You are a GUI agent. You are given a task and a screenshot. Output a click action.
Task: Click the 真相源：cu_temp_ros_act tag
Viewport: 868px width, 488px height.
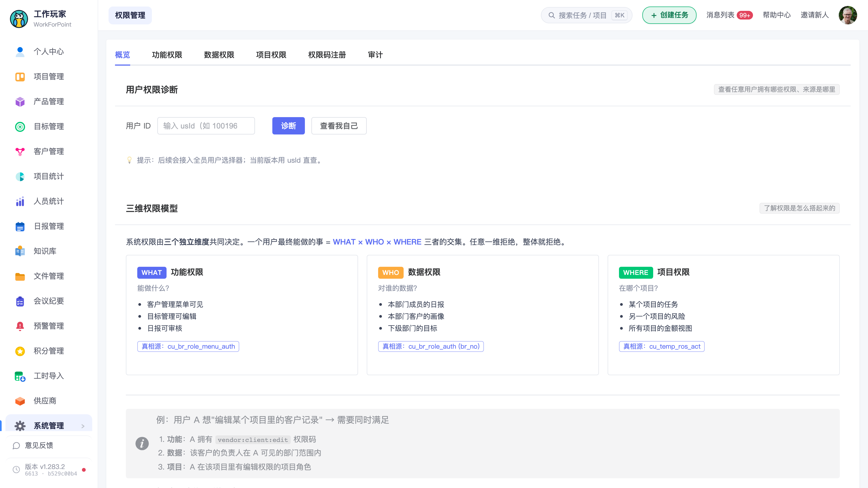click(662, 346)
